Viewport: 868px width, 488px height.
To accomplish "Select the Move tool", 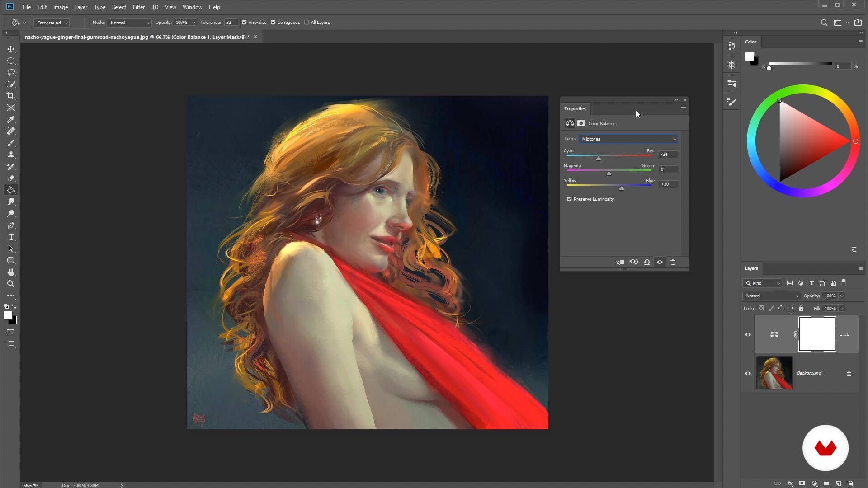I will click(x=11, y=49).
